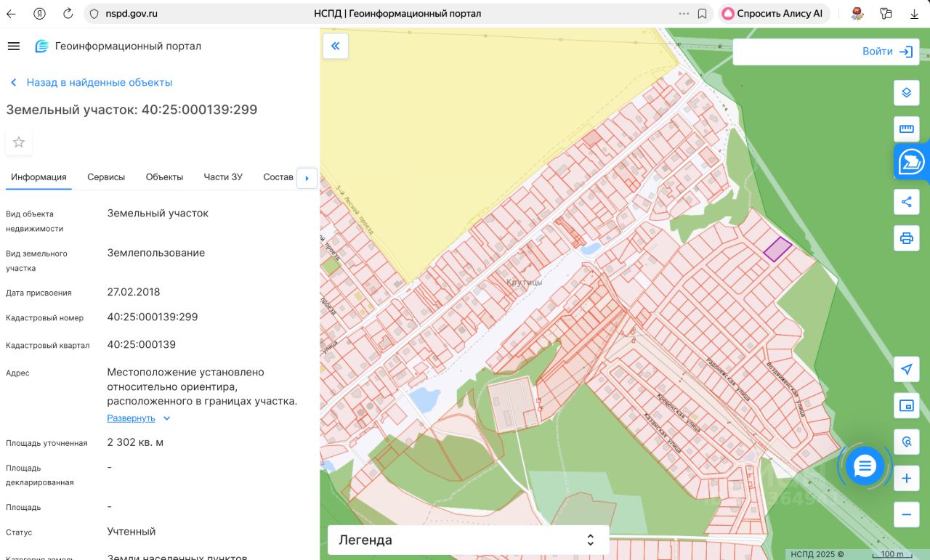Open the chat assistant bubble
Image resolution: width=930 pixels, height=560 pixels.
click(865, 466)
